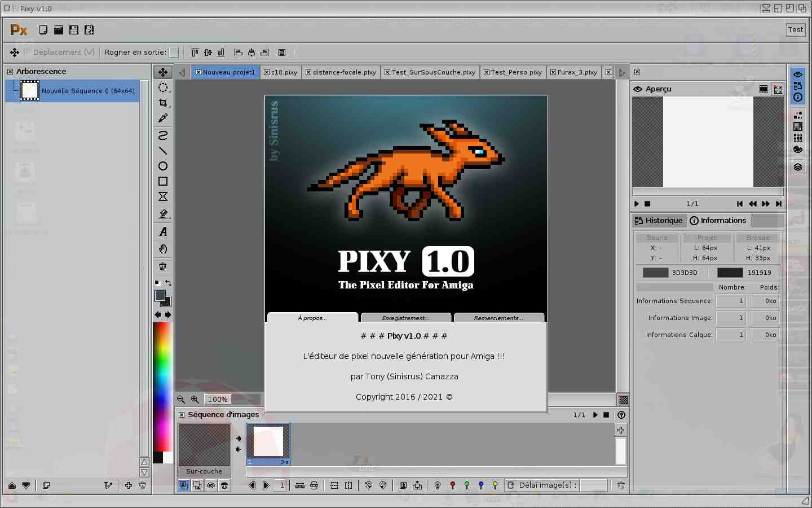Viewport: 812px width, 508px height.
Task: Click the Arborescence scrollbar down arrow
Action: 144,472
